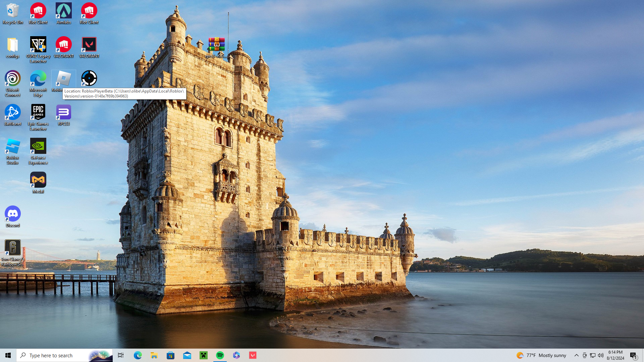The height and width of the screenshot is (362, 644).
Task: Open File Explorer from the taskbar
Action: [154, 355]
